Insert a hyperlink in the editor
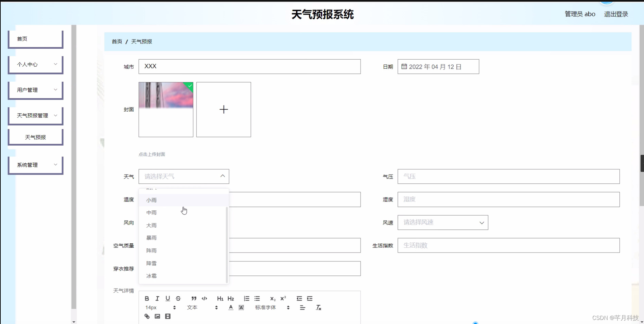The width and height of the screenshot is (644, 324). pos(147,316)
